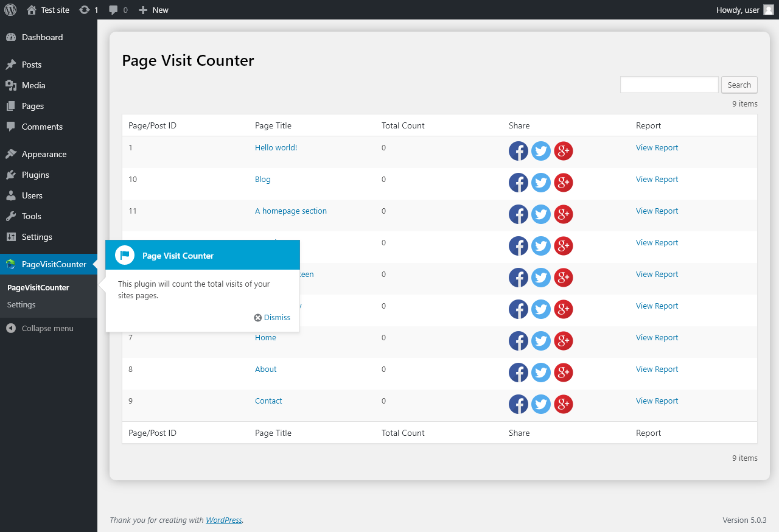Screen dimensions: 779x532
Task: Share Home page on Facebook
Action: [x=519, y=341]
